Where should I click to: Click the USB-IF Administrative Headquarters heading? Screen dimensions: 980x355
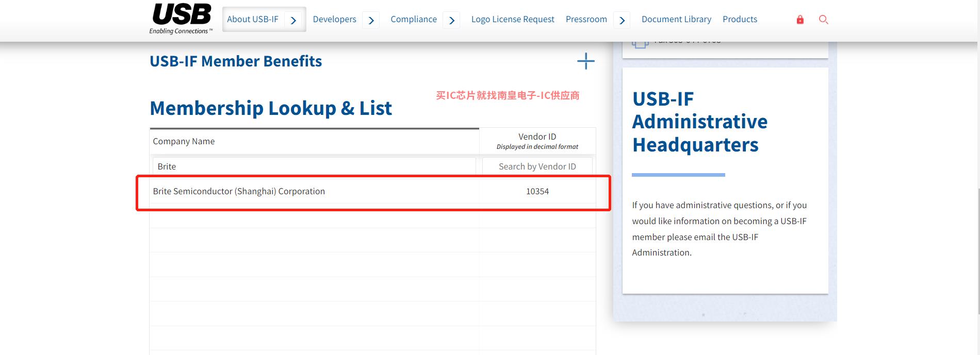pyautogui.click(x=700, y=122)
